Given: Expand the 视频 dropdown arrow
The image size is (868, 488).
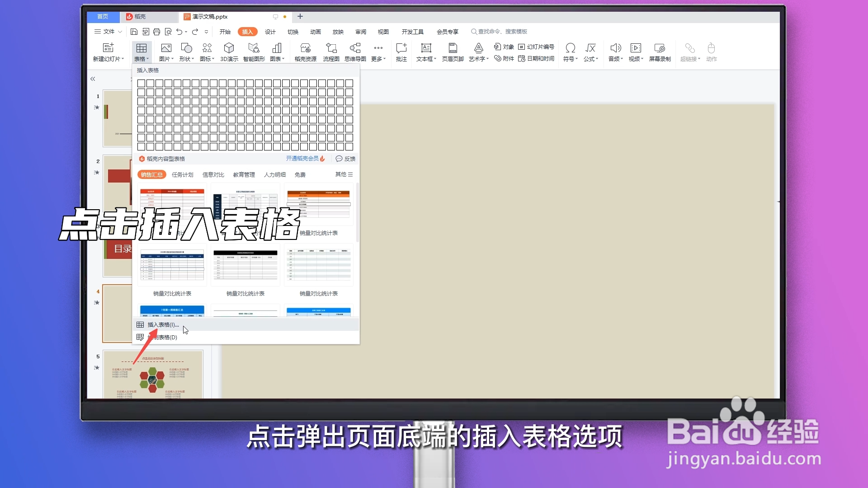Looking at the screenshot, I should pyautogui.click(x=642, y=59).
